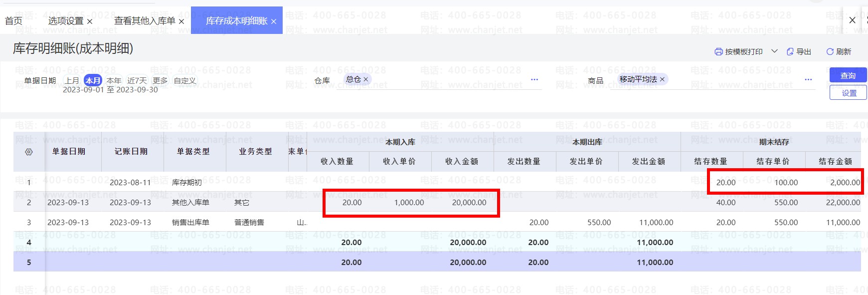Click the 商品 input field
This screenshot has width=868, height=295.
pyautogui.click(x=713, y=80)
